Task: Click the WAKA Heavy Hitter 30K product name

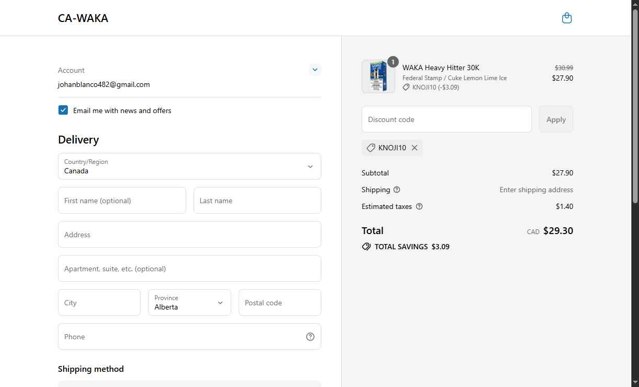Action: tap(441, 68)
